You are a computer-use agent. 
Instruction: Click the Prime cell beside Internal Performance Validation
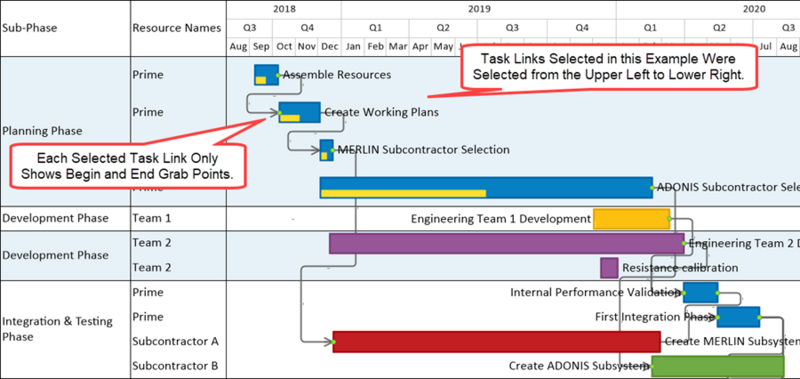(x=148, y=292)
